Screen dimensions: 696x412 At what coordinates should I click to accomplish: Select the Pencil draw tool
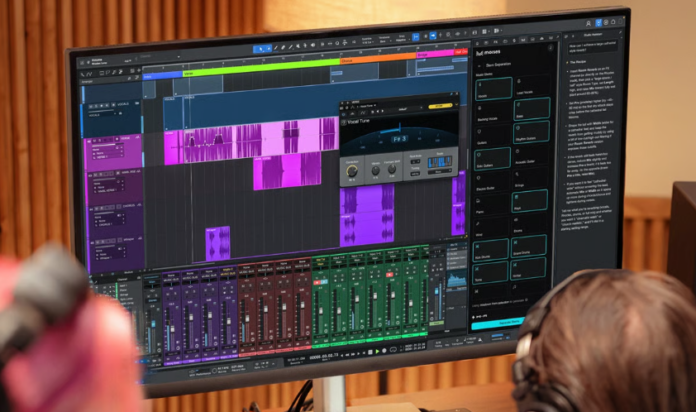276,48
